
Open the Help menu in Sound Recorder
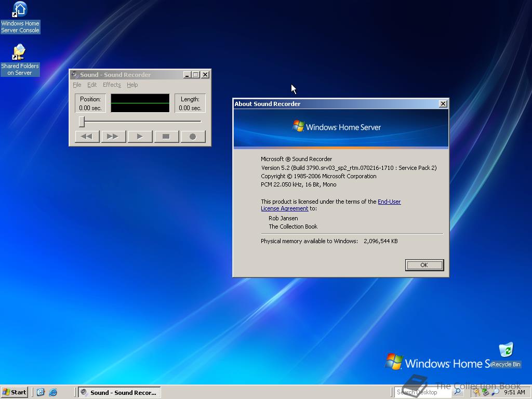[132, 85]
